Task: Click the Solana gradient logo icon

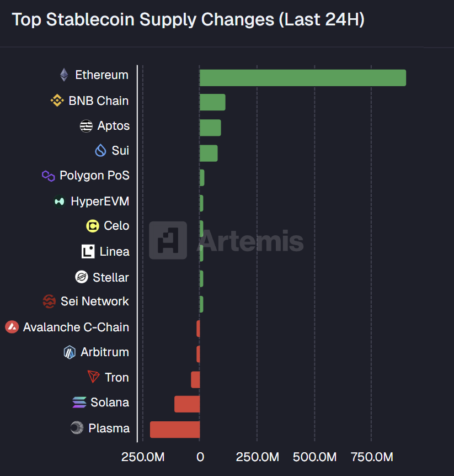Action: pos(79,403)
